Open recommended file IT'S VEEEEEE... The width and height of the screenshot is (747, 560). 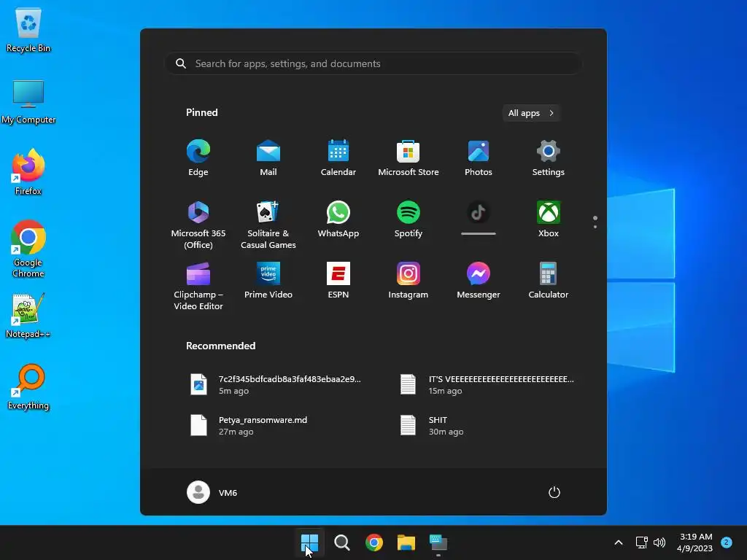(x=487, y=385)
